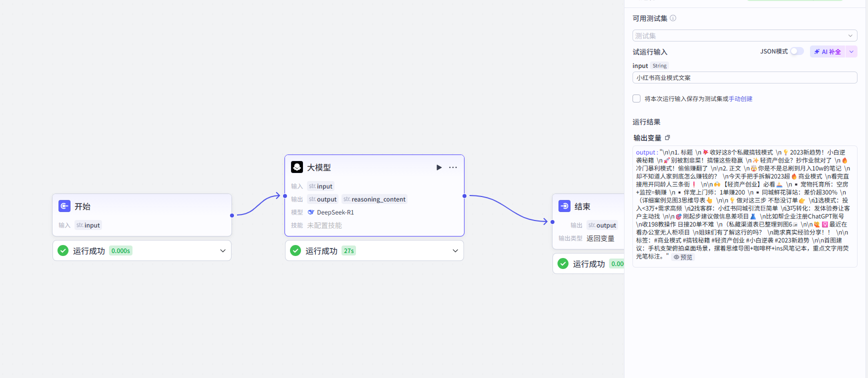Expand 运行成功 27s result under 大模型

[455, 250]
